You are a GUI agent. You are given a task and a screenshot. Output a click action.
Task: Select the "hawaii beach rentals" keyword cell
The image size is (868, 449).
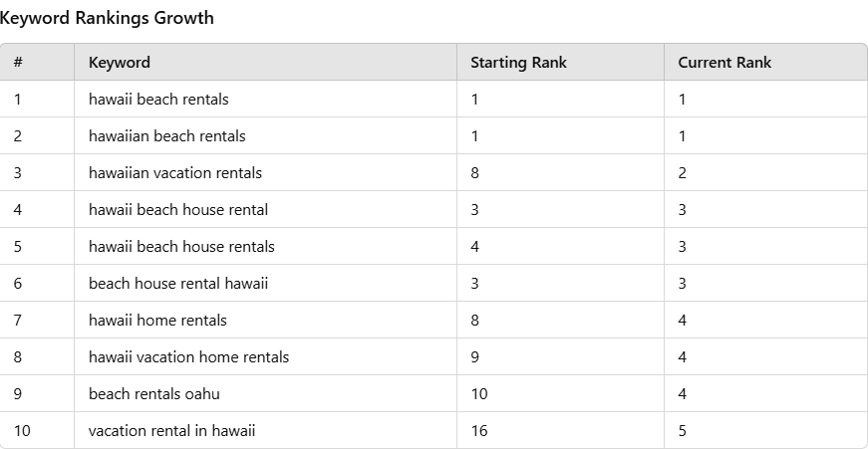(158, 100)
